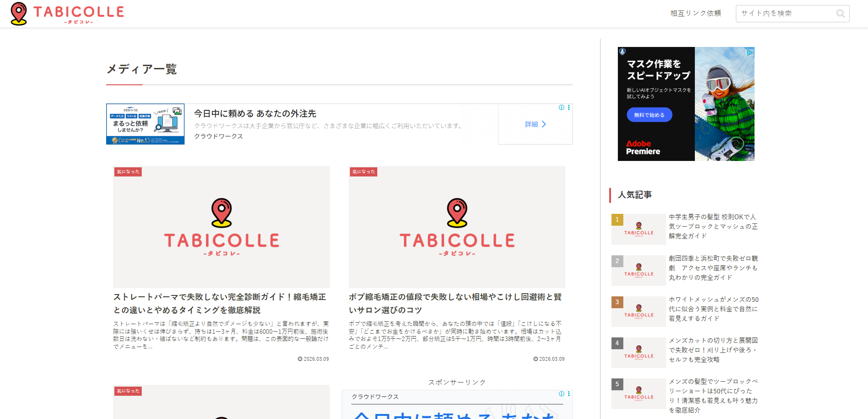Click the 気になった tag on the first article

coord(128,172)
